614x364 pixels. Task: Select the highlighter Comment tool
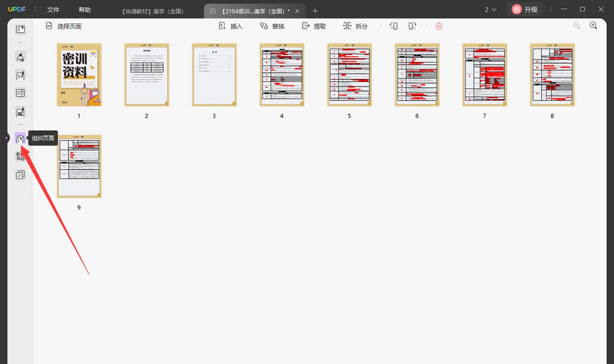tap(20, 57)
